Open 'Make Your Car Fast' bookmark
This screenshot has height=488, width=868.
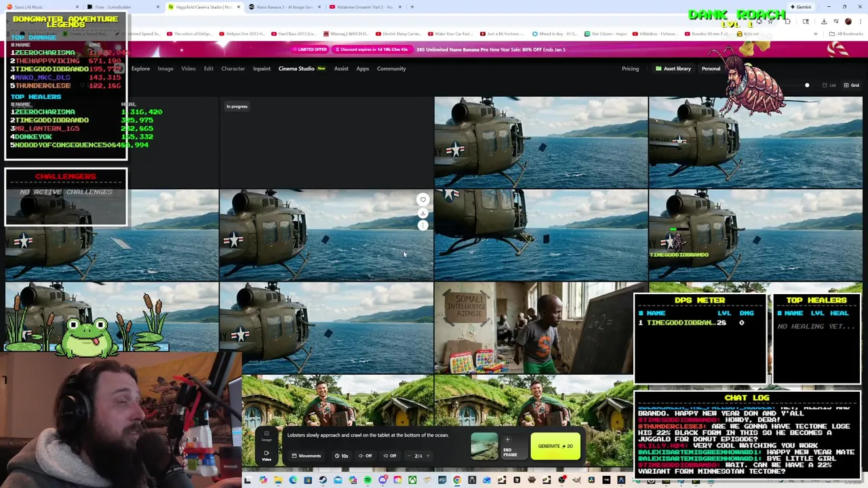tap(451, 34)
